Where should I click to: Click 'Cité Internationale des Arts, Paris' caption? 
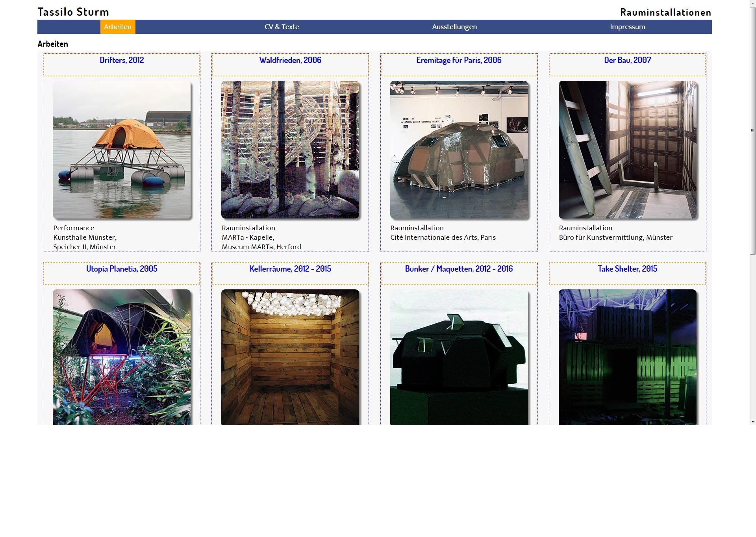click(443, 237)
